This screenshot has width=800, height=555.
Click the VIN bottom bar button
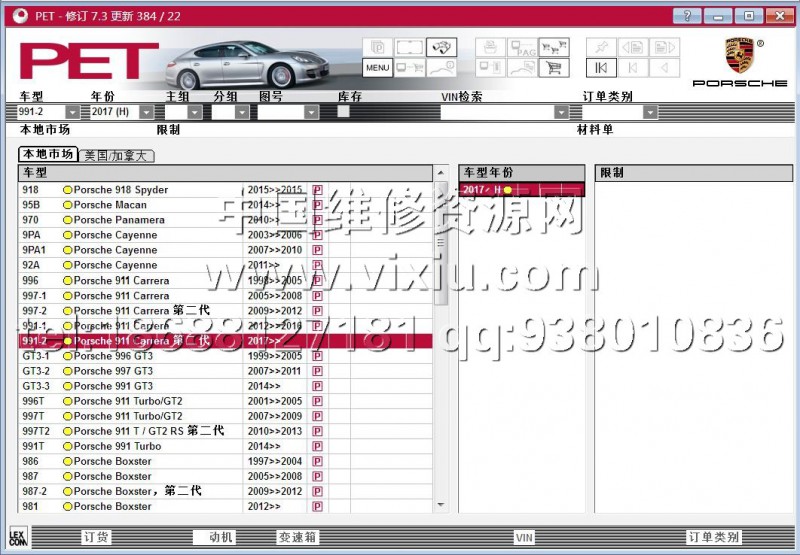point(524,537)
